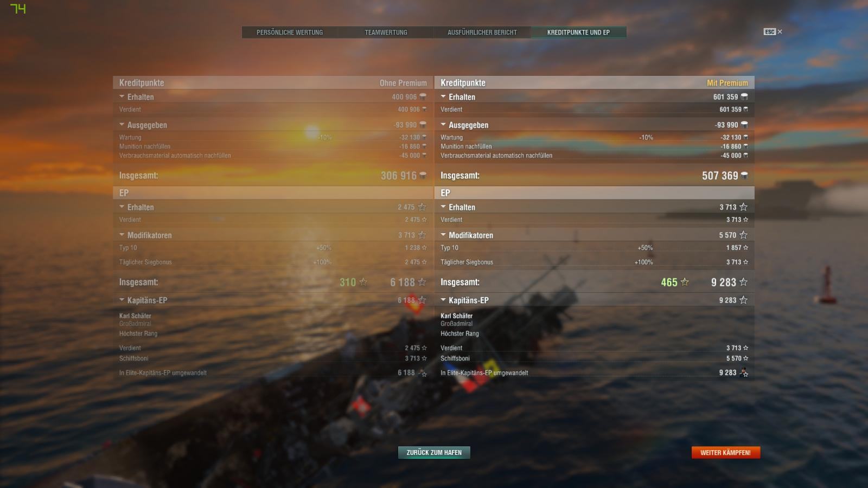The height and width of the screenshot is (488, 868).
Task: Click the Zurück zum Hafen button
Action: point(434,452)
